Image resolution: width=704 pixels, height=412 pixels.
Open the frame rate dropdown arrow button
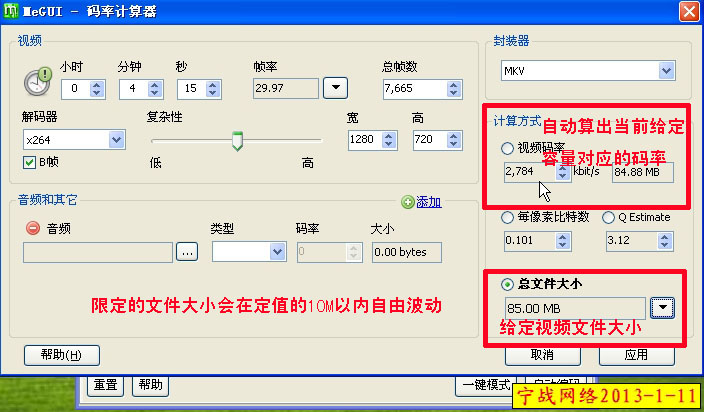coord(335,88)
